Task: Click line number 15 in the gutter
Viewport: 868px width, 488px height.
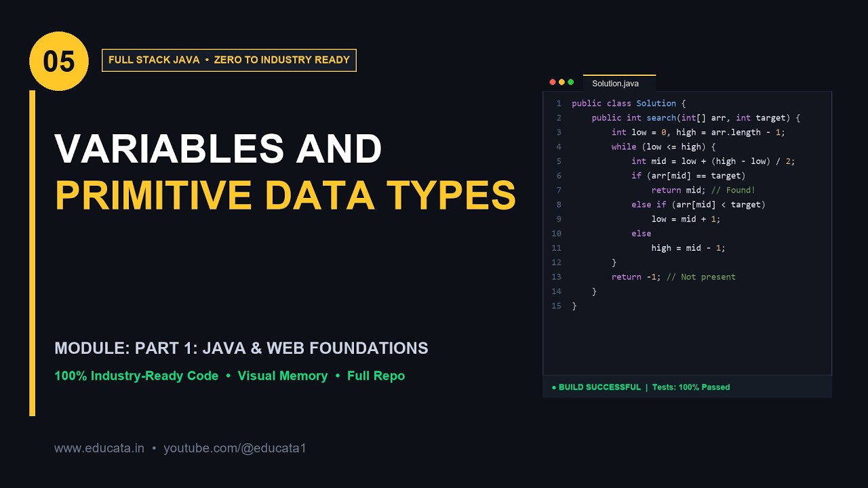Action: [557, 306]
